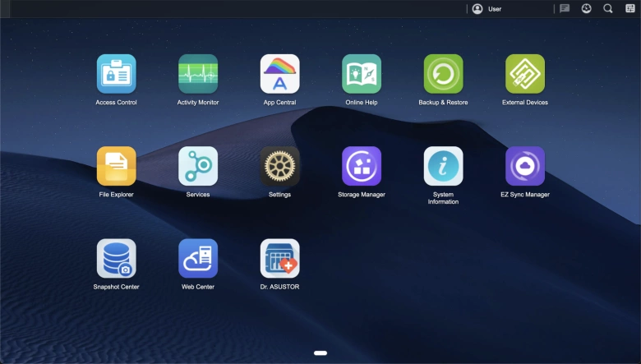Open the Access Control app
Image resolution: width=641 pixels, height=364 pixels.
pos(116,74)
